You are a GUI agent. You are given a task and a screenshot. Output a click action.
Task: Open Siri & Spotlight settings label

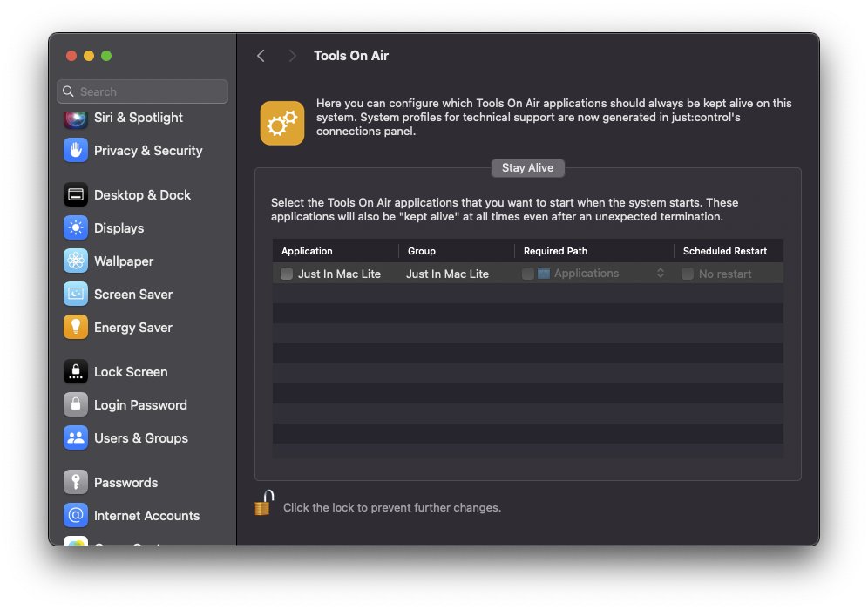coord(139,118)
